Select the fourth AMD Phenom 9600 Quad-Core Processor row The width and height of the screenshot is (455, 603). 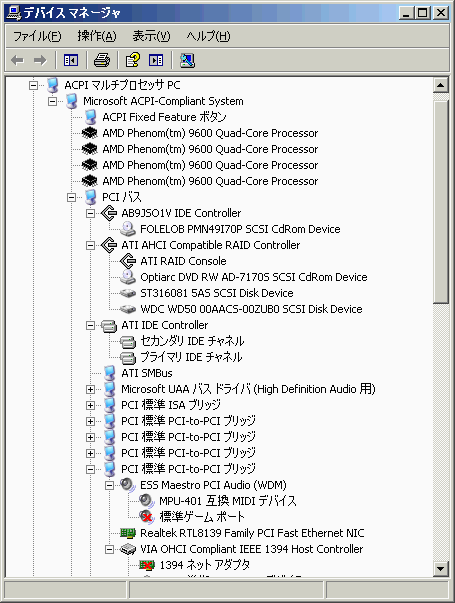tap(210, 181)
